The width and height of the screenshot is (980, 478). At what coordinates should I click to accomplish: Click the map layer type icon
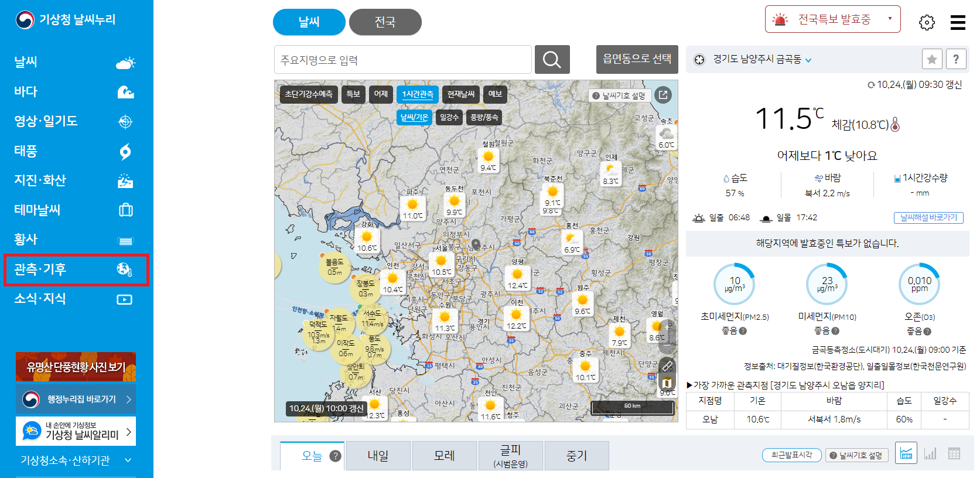point(668,384)
